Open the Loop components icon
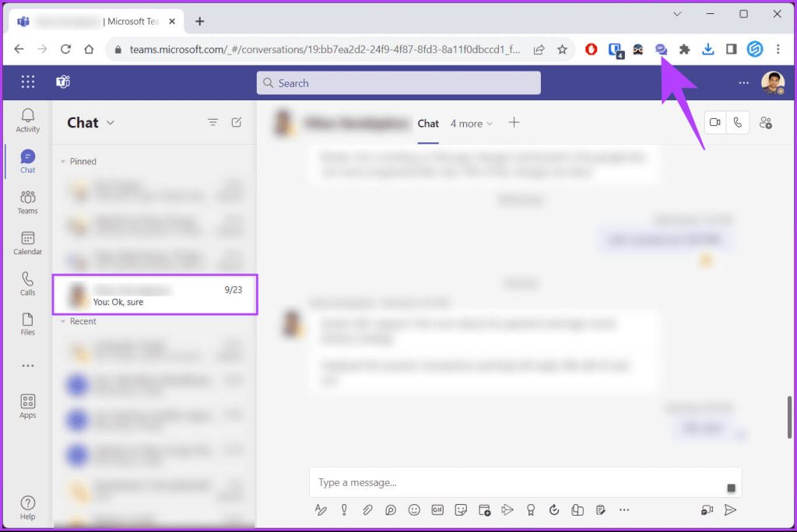This screenshot has height=532, width=797. pos(391,509)
